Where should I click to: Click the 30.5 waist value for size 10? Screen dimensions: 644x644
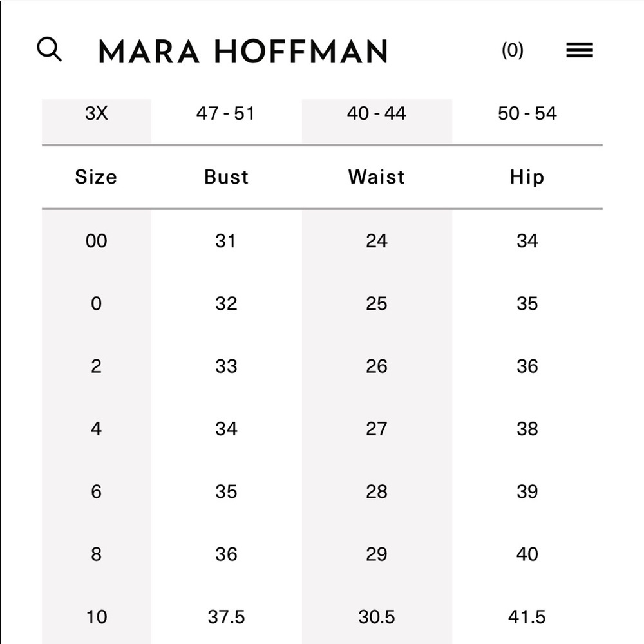[377, 617]
